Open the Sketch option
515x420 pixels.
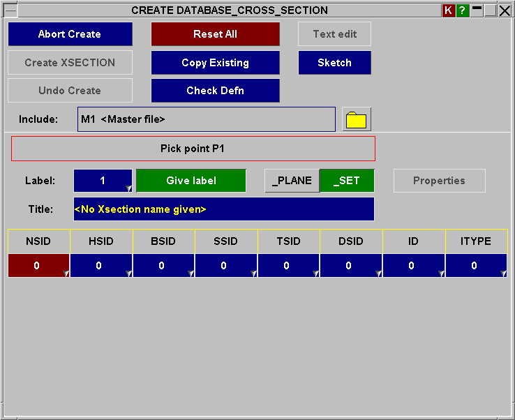334,63
